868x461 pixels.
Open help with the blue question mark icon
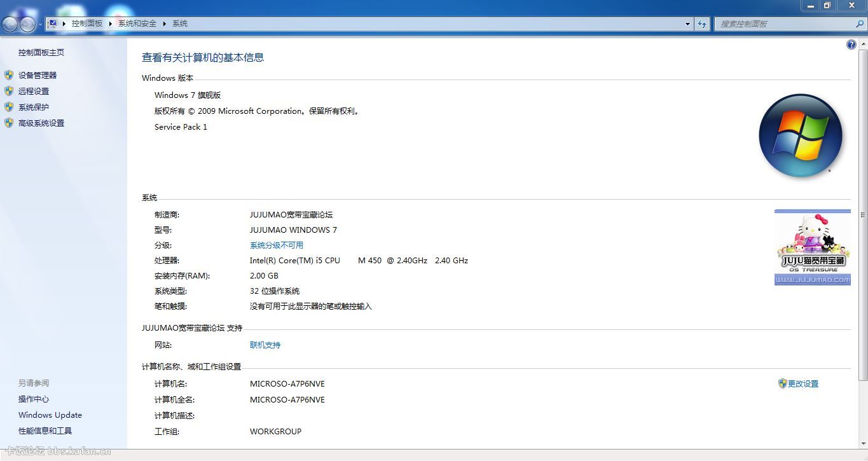tap(851, 45)
